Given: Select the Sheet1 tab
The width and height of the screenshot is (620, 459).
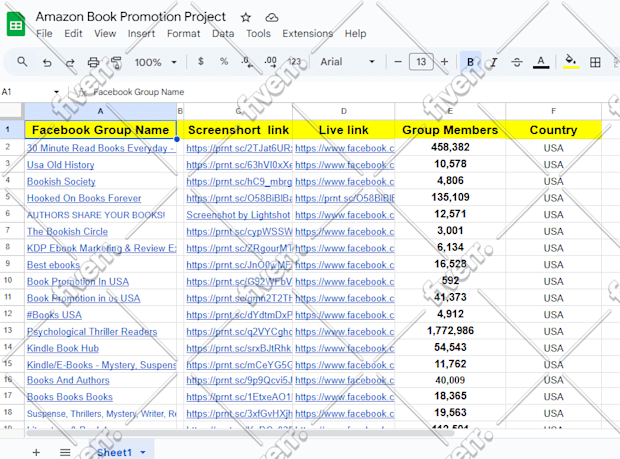Looking at the screenshot, I should click(x=114, y=452).
